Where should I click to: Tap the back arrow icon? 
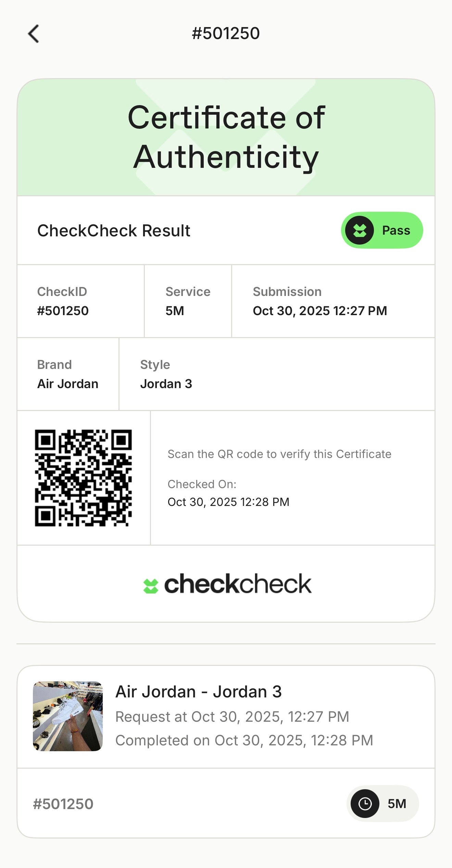(34, 34)
